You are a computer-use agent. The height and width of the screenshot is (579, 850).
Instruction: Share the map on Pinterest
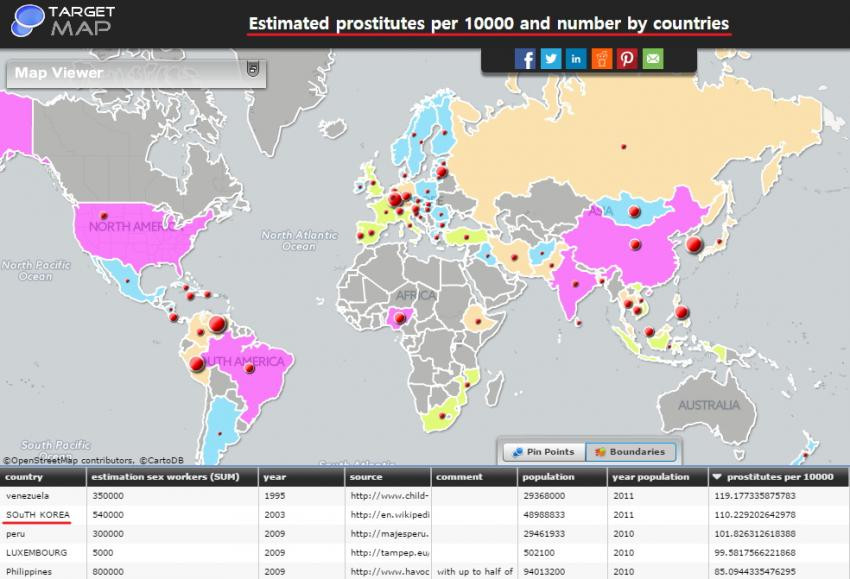tap(627, 59)
